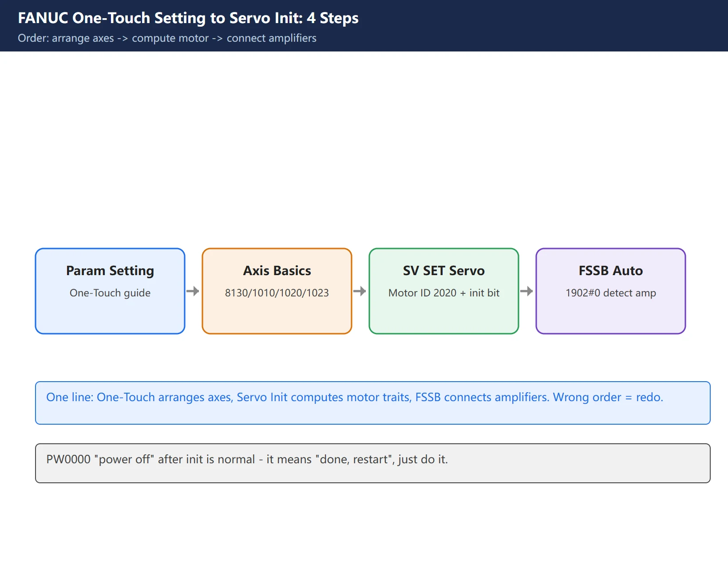728x568 pixels.
Task: Click the title 'FANUC One-Touch Setting to Servo Init: 4 Steps'
Action: click(188, 18)
